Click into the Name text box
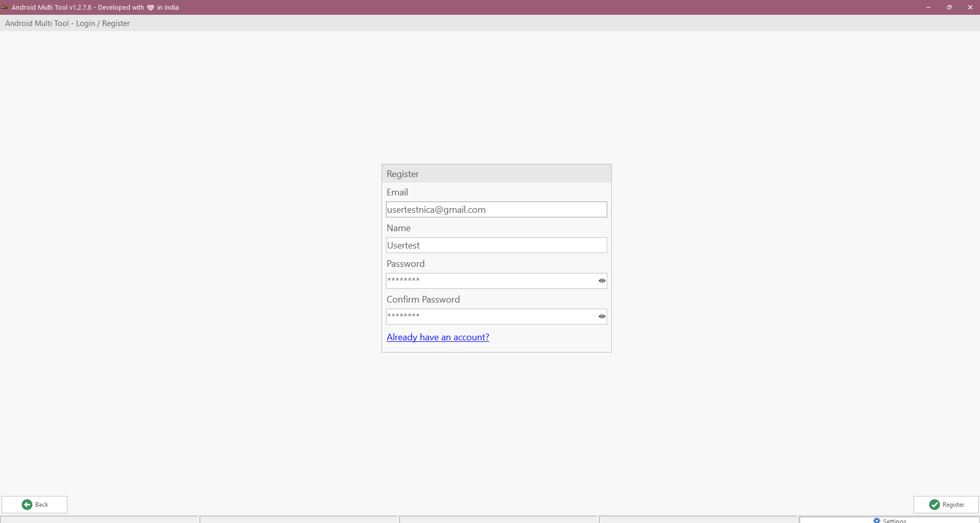This screenshot has height=523, width=980. pyautogui.click(x=495, y=245)
